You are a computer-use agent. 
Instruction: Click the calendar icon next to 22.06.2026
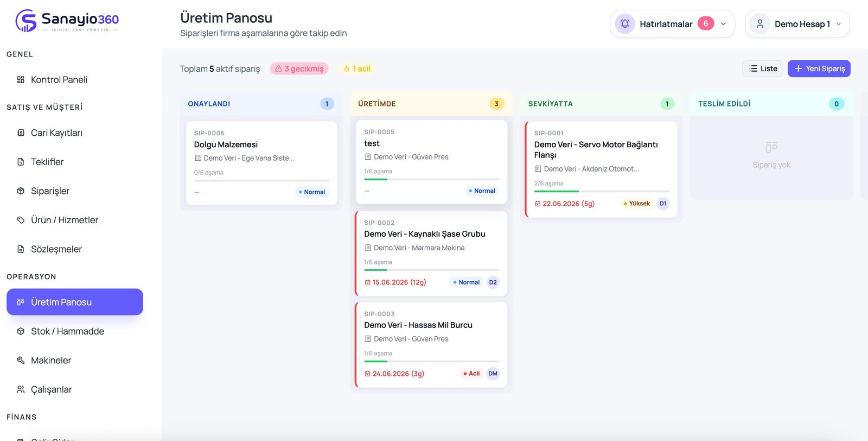point(538,204)
